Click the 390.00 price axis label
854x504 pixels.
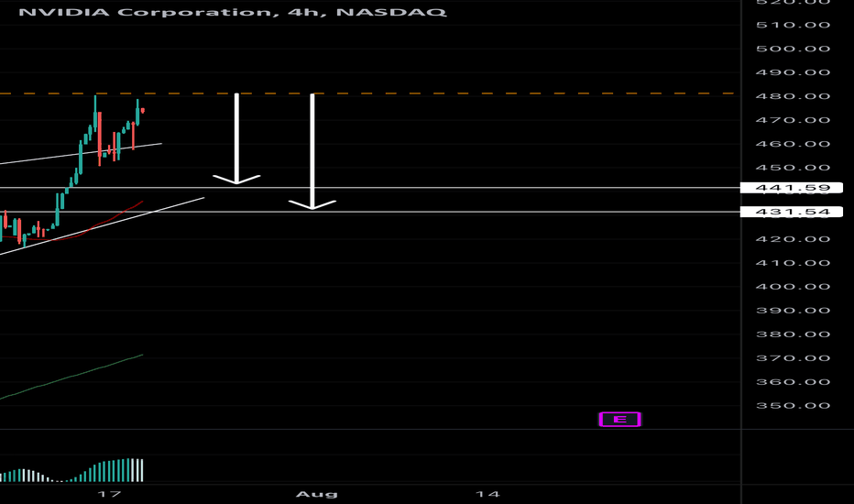click(x=793, y=311)
